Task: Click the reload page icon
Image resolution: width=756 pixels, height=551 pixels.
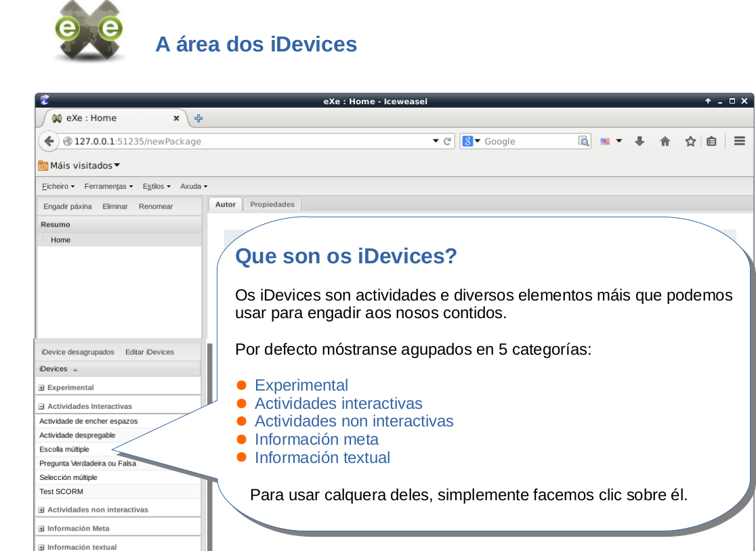Action: (447, 141)
